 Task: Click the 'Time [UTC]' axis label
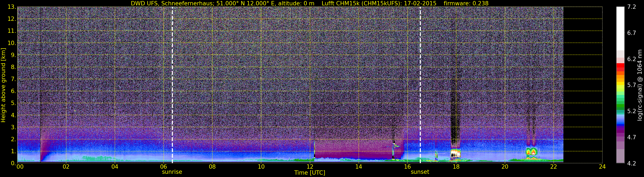(x=310, y=173)
